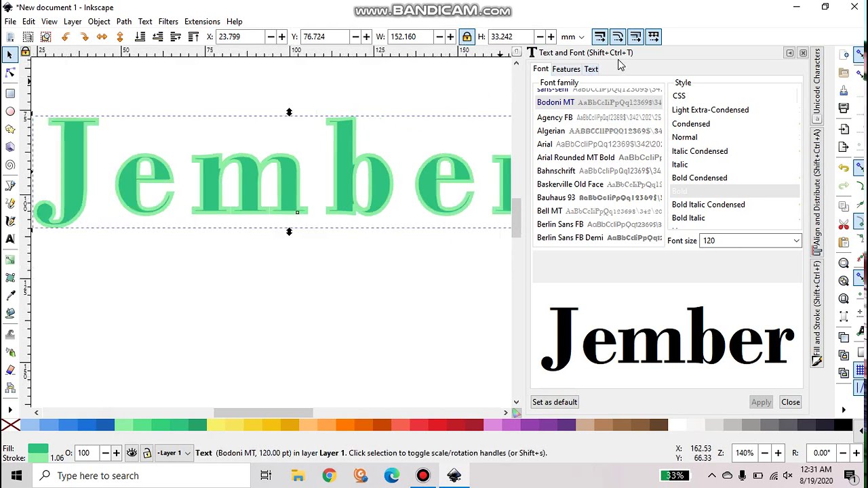Screen dimensions: 868x488
Task: Click Undo arrow in command bar
Action: (844, 167)
